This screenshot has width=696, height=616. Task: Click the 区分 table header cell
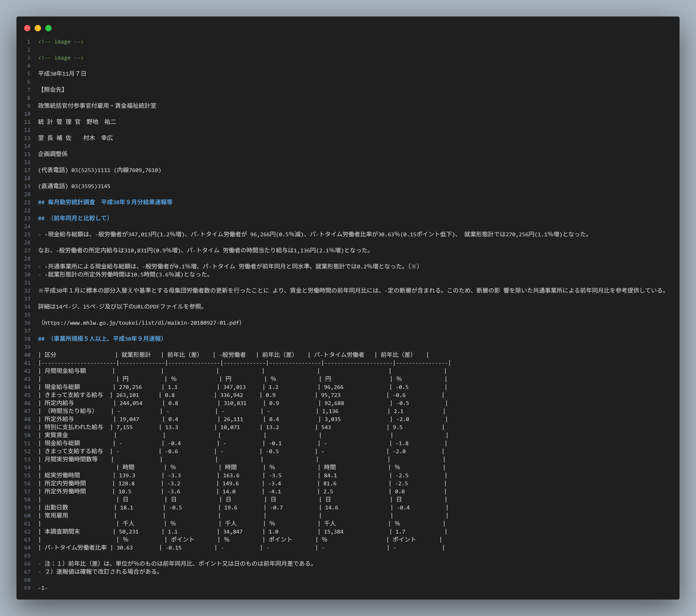pos(50,355)
